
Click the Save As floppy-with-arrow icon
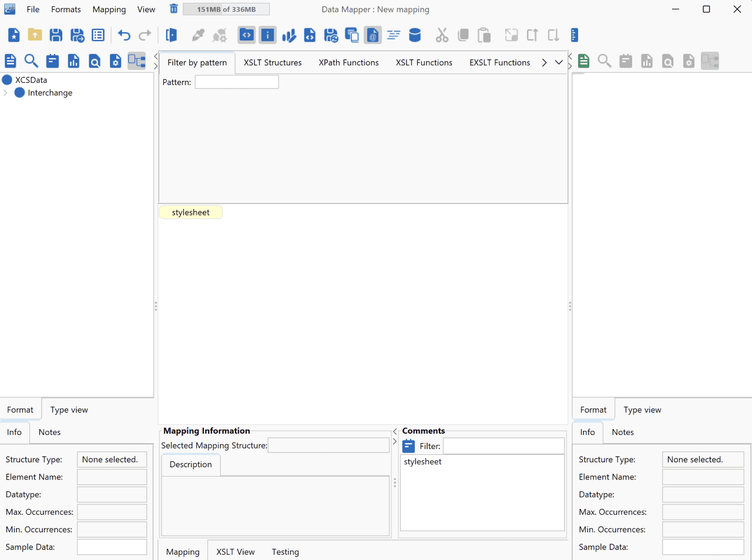pos(77,35)
